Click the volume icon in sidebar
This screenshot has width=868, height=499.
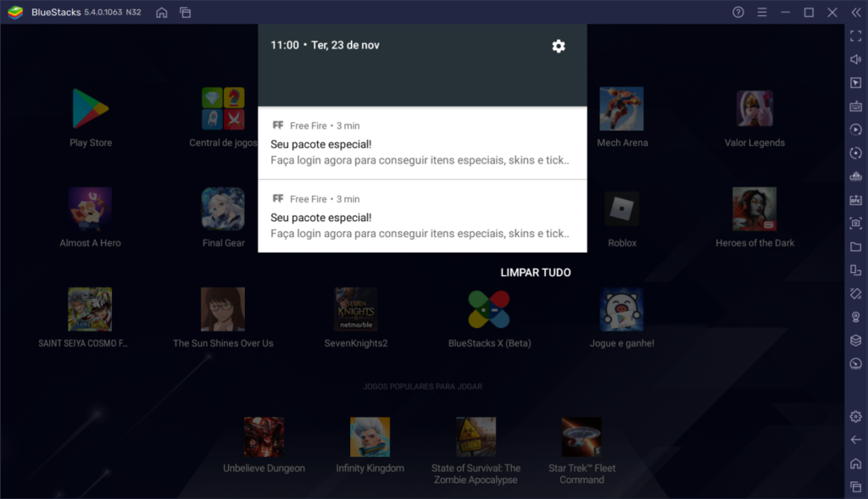pos(855,59)
